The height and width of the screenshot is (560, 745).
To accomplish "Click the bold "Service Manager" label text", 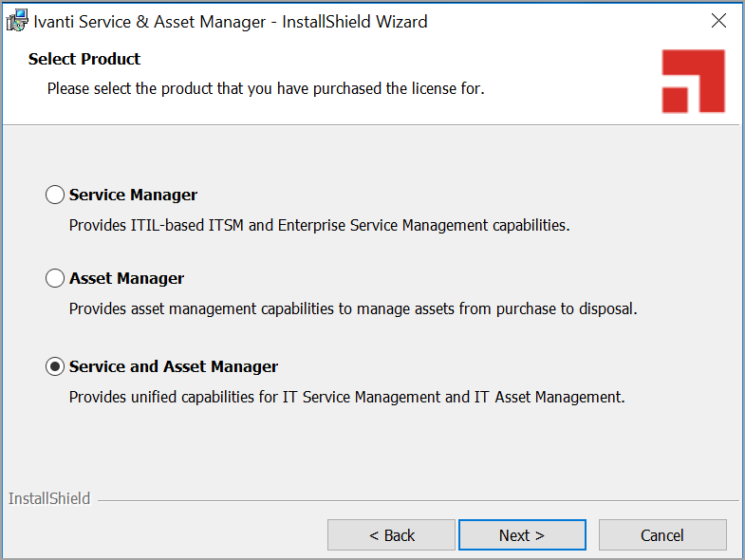I will click(133, 196).
